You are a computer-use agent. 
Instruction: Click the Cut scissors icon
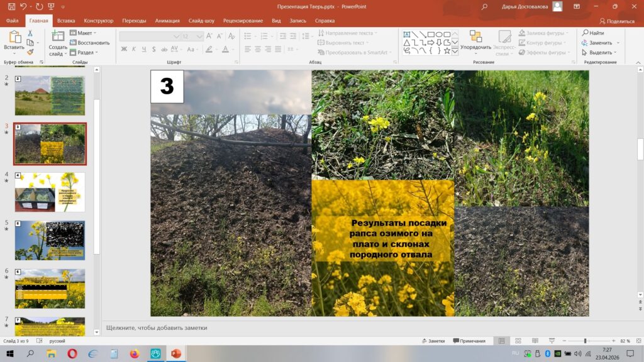tap(30, 33)
